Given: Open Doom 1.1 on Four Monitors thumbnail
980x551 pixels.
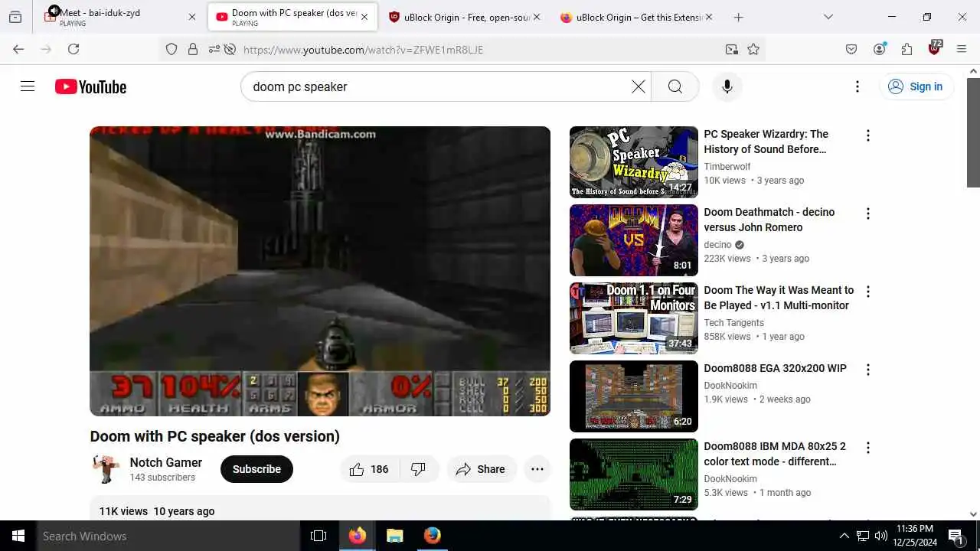Looking at the screenshot, I should 634,318.
